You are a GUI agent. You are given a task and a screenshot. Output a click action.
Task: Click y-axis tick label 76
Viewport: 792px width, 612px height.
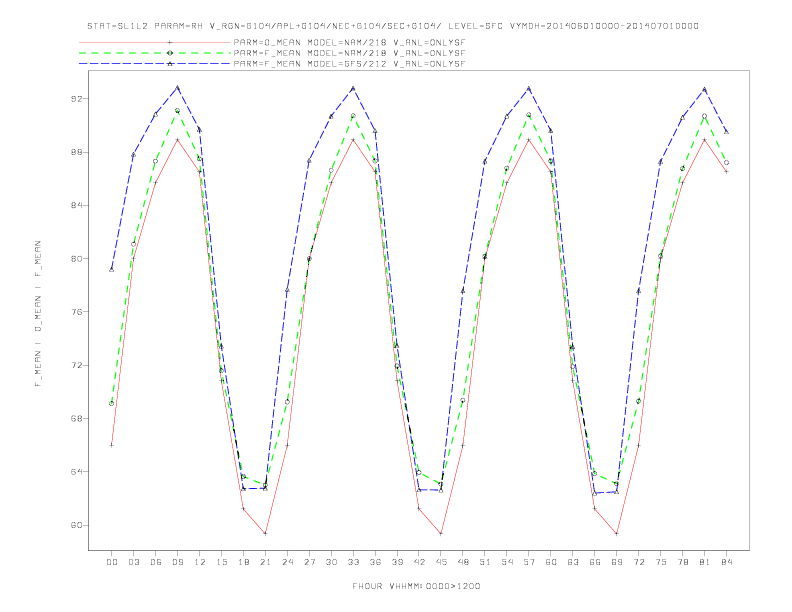click(77, 312)
